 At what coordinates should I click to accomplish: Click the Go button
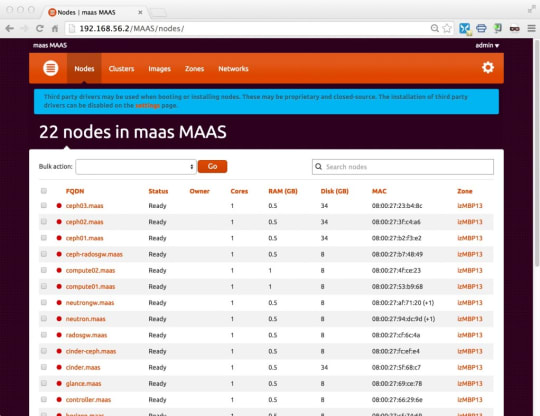tap(212, 166)
